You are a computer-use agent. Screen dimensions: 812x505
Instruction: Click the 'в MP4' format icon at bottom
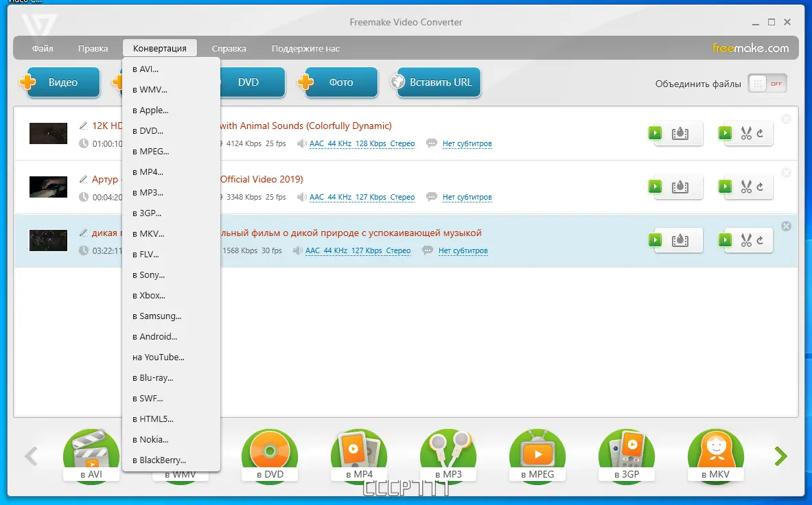pos(359,456)
